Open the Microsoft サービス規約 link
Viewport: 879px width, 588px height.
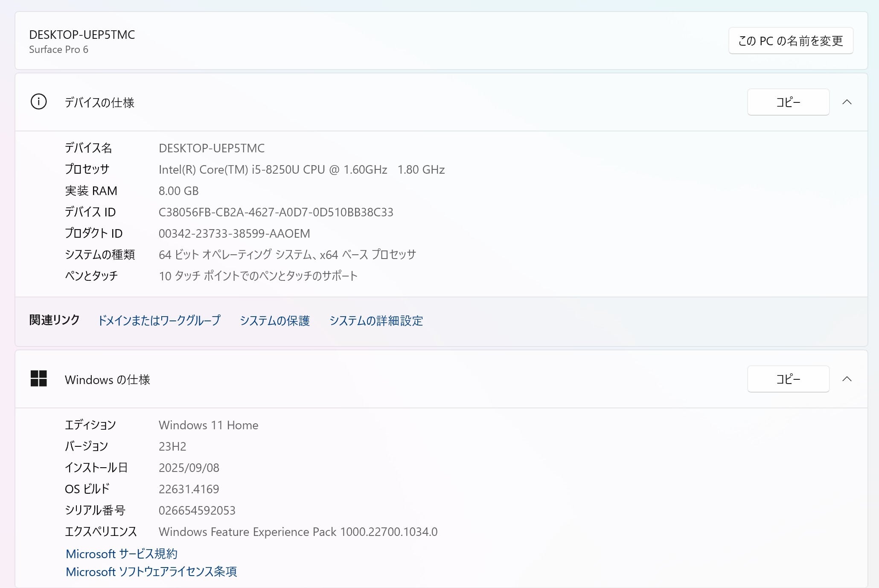122,554
